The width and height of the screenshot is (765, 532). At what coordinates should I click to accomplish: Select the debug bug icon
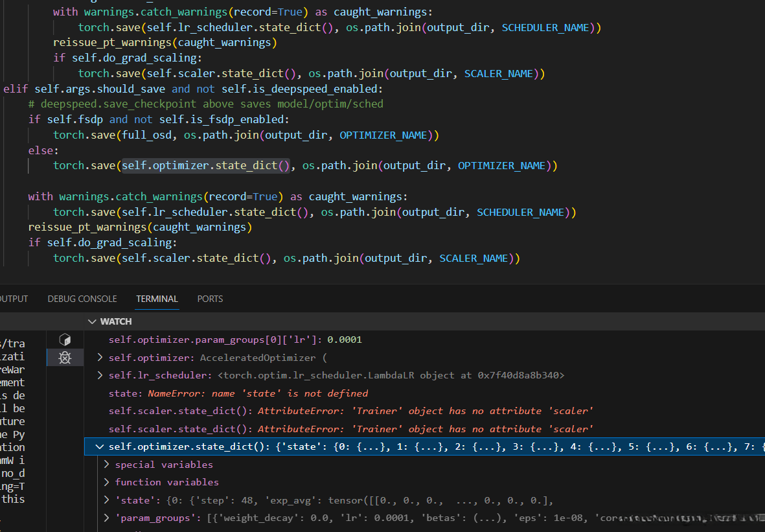pyautogui.click(x=65, y=357)
